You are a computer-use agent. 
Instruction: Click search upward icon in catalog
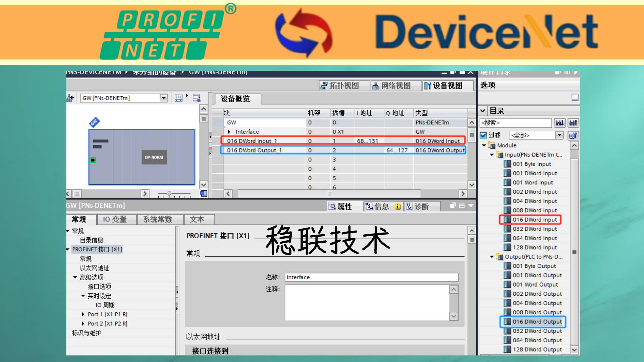573,123
